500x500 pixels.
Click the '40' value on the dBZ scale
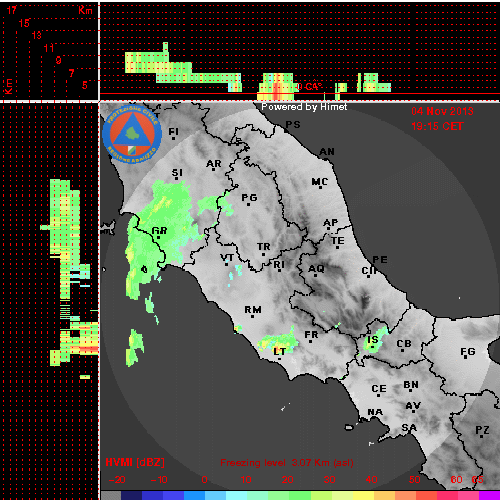(x=371, y=480)
